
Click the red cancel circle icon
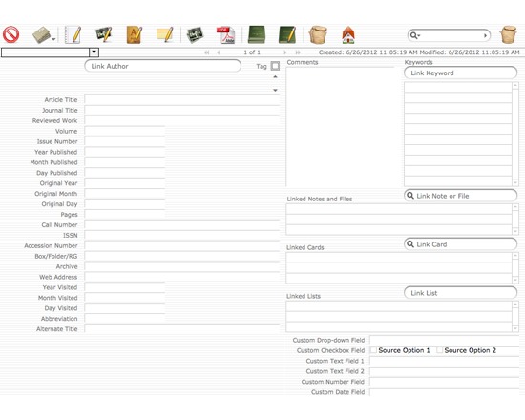[x=11, y=34]
